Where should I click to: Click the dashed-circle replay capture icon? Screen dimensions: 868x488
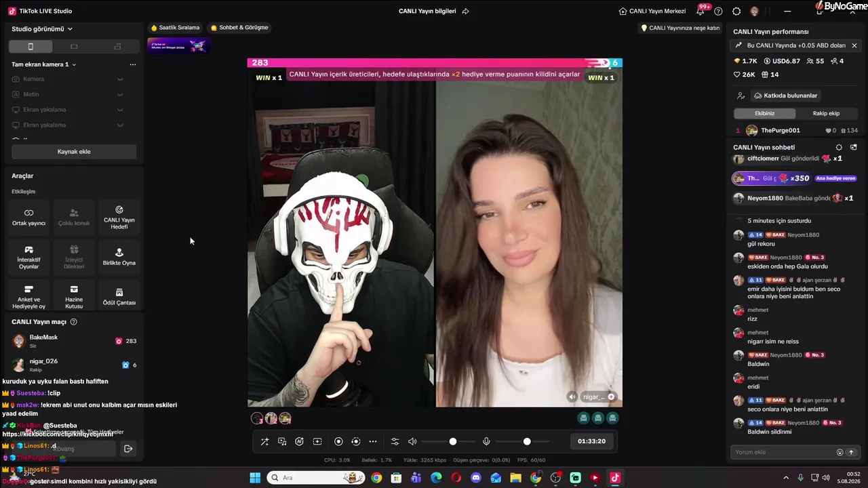tap(356, 441)
